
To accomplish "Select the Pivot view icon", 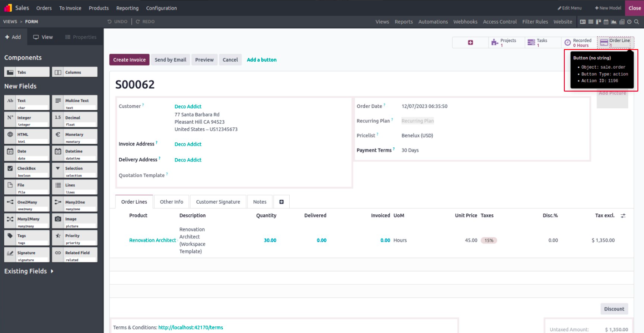I will tap(621, 22).
